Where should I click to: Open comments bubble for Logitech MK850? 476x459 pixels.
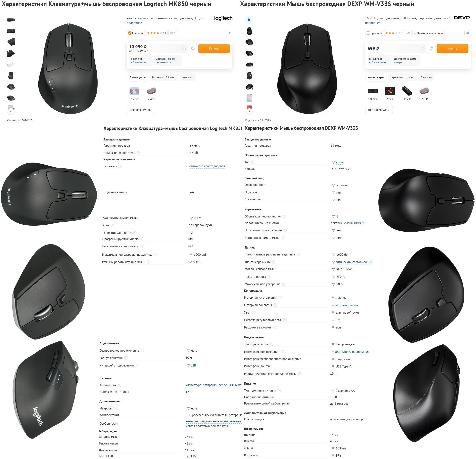[x=172, y=33]
